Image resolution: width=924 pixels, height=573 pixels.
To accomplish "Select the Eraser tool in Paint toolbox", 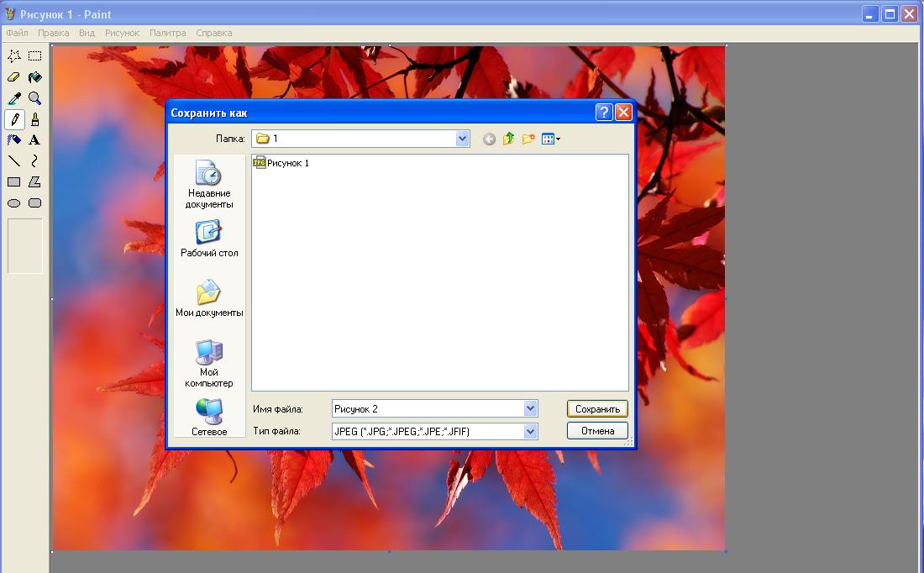I will pos(14,77).
